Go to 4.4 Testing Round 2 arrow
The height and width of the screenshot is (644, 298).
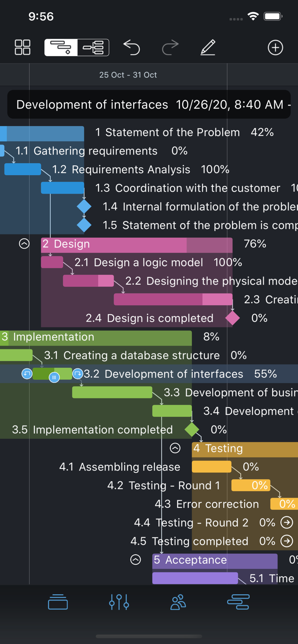[287, 522]
